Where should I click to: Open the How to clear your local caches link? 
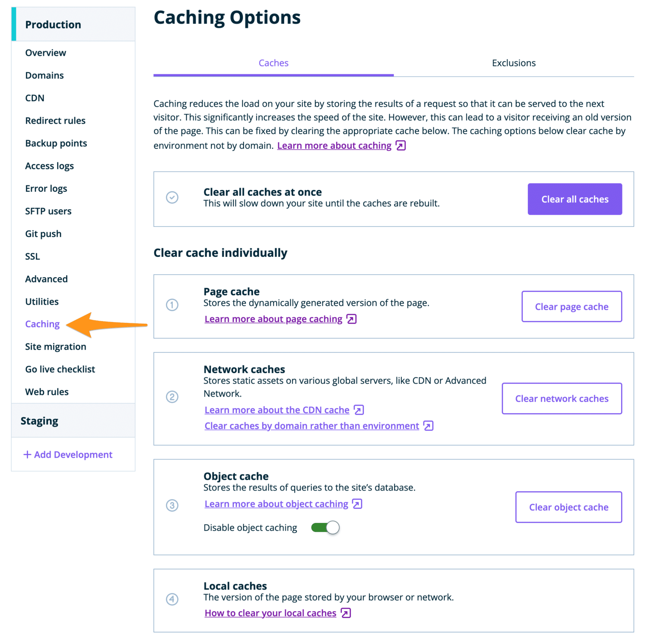coord(270,613)
